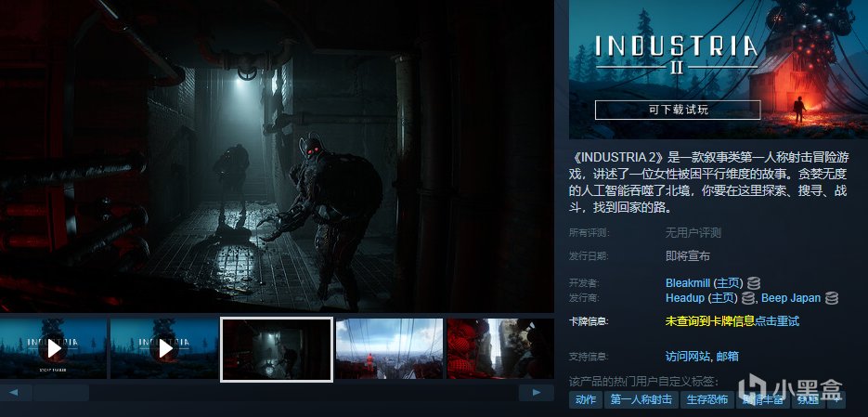
Task: Open the stacked-coins icon next to Beep Japan
Action: tap(831, 298)
